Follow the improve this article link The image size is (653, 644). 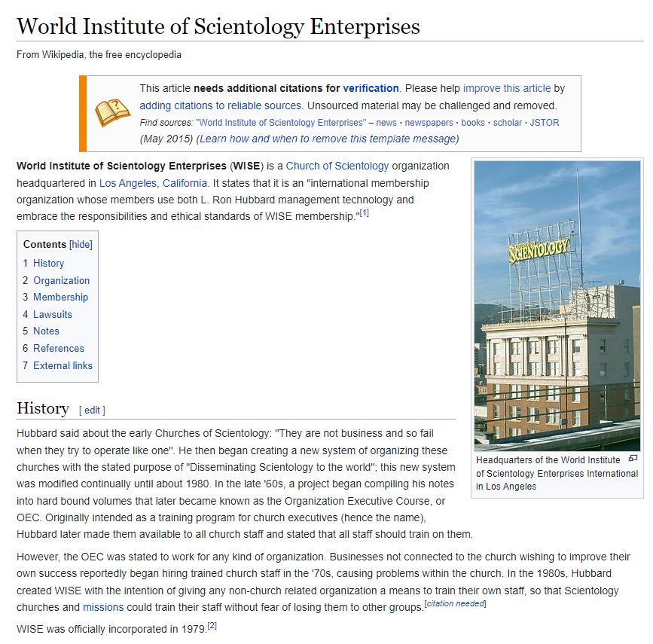(x=507, y=88)
